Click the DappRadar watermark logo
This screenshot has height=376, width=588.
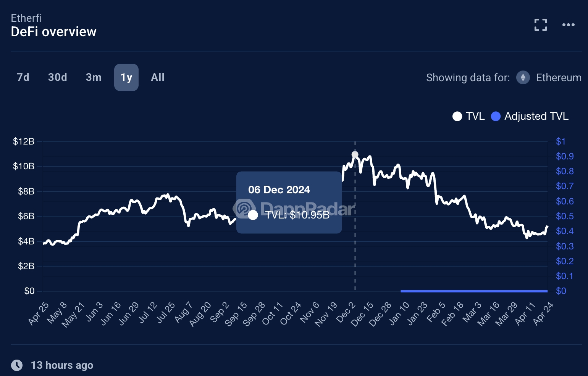click(244, 209)
